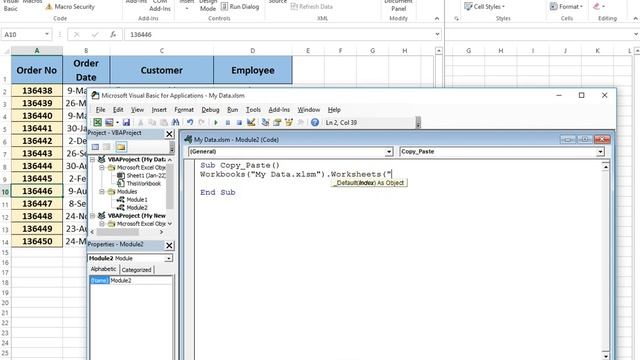Close the Project - VBAProject panel
640x360 pixels.
pos(169,134)
